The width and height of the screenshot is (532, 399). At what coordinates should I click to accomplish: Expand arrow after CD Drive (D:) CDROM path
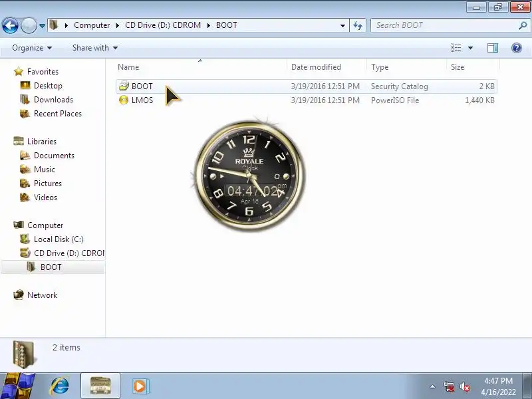point(209,25)
